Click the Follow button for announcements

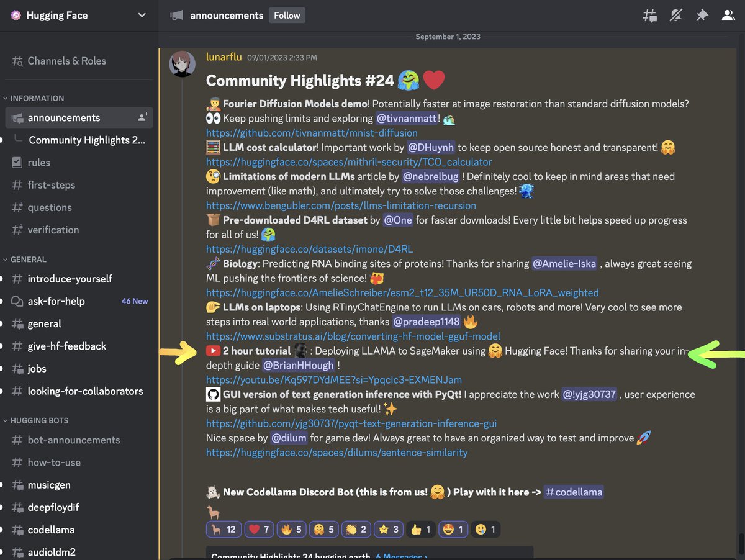pos(287,16)
